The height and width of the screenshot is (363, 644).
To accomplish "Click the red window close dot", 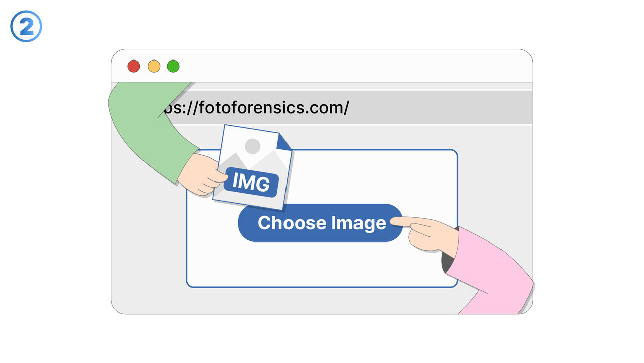I will [133, 66].
